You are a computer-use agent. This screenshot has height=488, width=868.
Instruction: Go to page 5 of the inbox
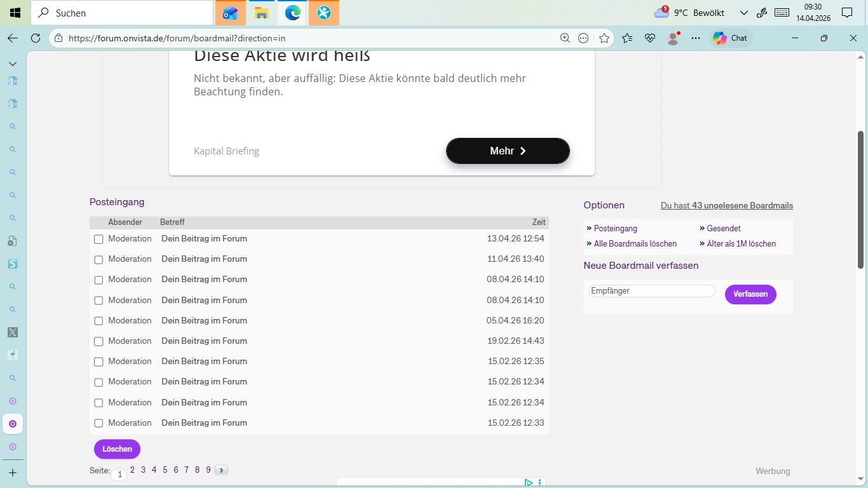coord(165,470)
